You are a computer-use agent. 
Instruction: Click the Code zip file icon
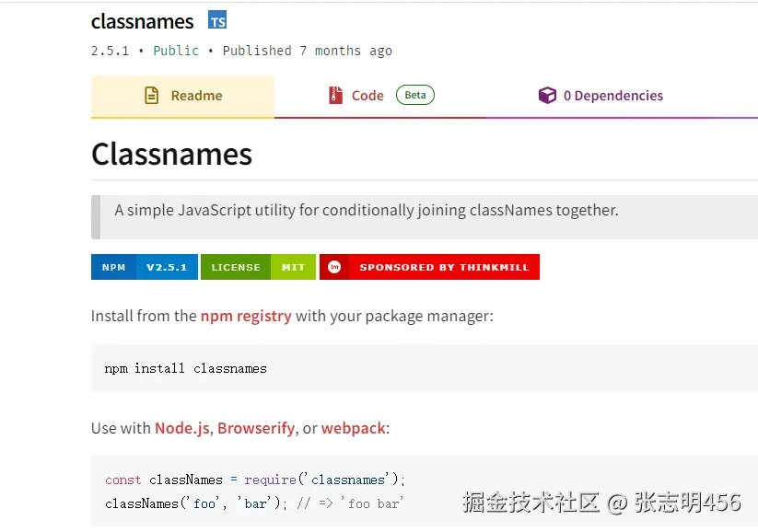point(335,95)
